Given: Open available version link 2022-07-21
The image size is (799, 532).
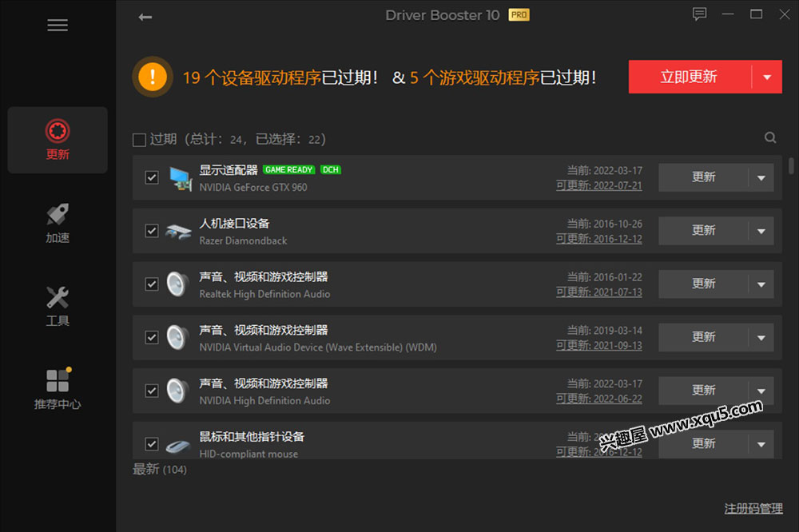Looking at the screenshot, I should click(x=598, y=185).
